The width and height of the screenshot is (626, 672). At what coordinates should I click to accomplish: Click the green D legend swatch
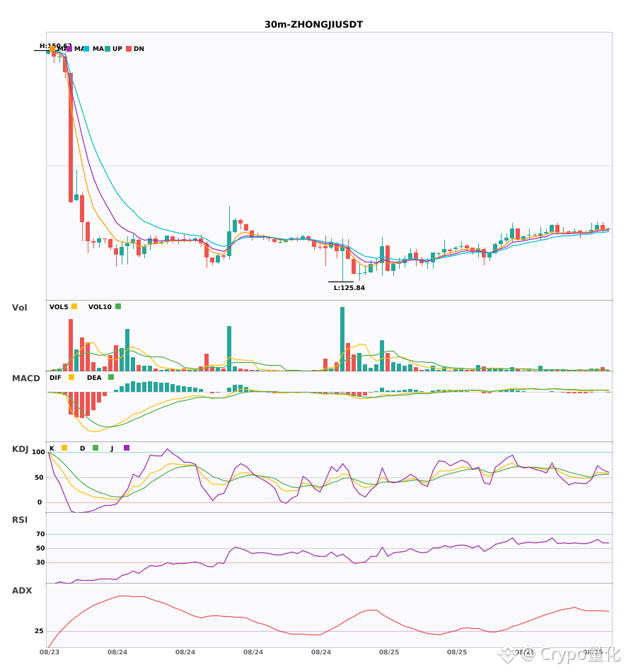(x=95, y=448)
